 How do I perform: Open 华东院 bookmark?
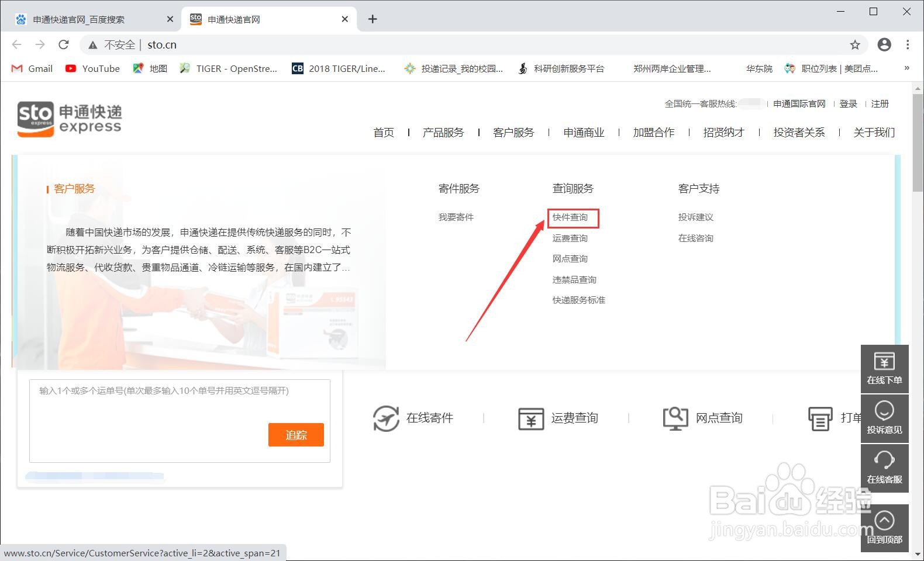[x=759, y=68]
